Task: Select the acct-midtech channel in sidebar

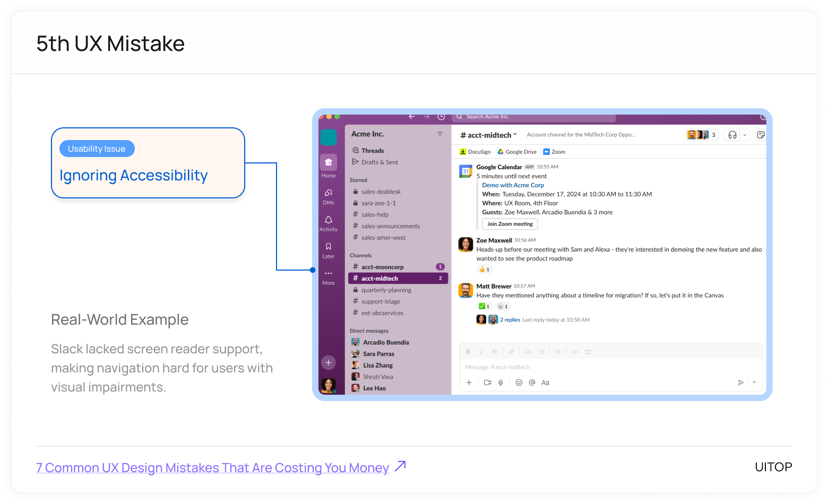Action: pos(398,279)
